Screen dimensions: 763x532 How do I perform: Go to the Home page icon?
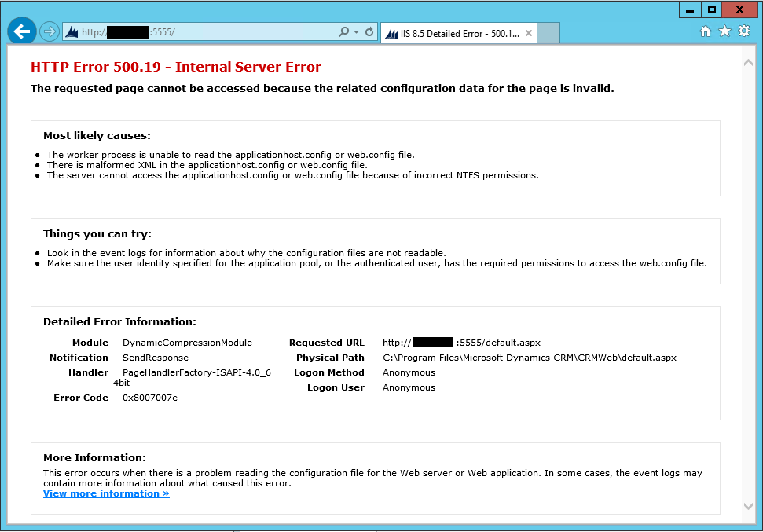point(706,31)
